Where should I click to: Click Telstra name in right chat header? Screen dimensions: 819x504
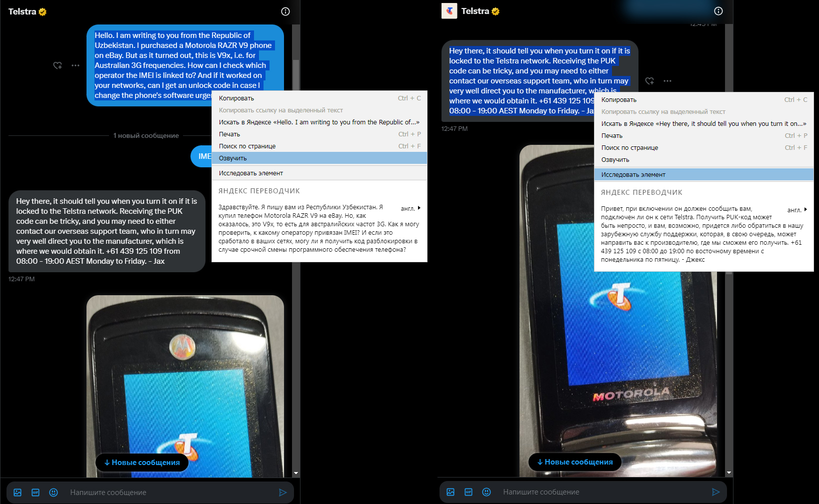(x=475, y=11)
